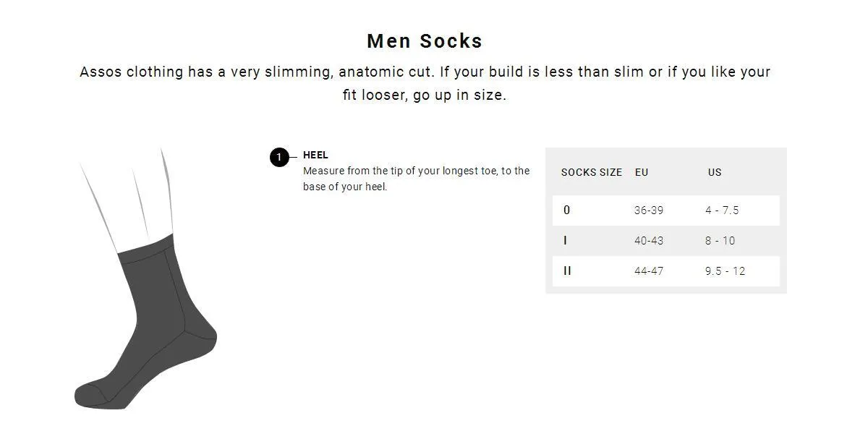Click the toe of the sock illustration
The height and width of the screenshot is (434, 868).
[x=90, y=394]
